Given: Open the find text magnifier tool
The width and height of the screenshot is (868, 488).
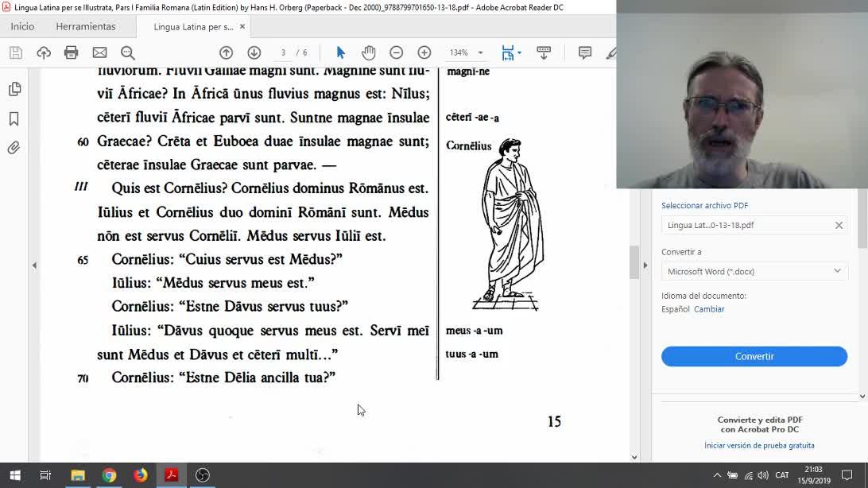Looking at the screenshot, I should 127,52.
